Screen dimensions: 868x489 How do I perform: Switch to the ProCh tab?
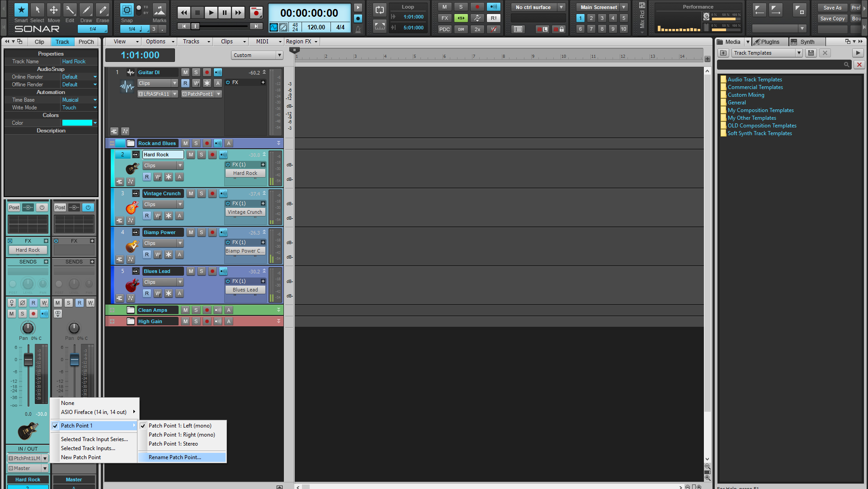pos(86,42)
